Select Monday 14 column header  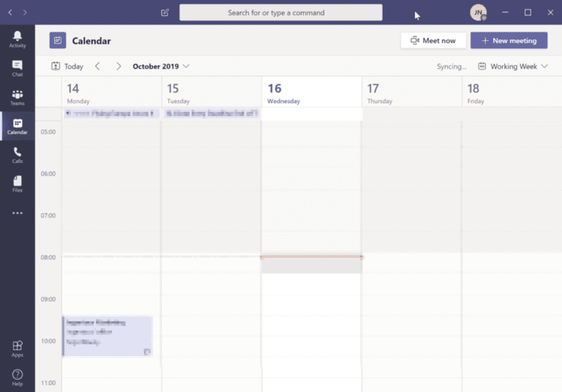(111, 91)
